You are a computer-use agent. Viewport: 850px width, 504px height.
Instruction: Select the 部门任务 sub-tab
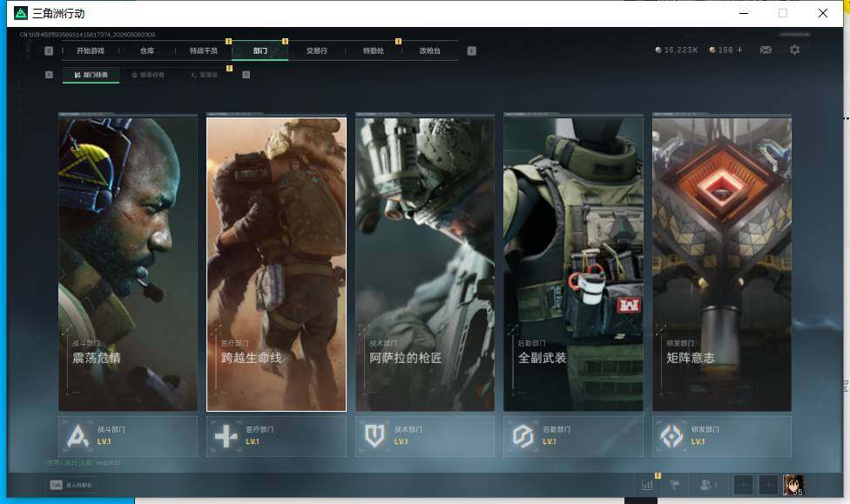(x=91, y=75)
